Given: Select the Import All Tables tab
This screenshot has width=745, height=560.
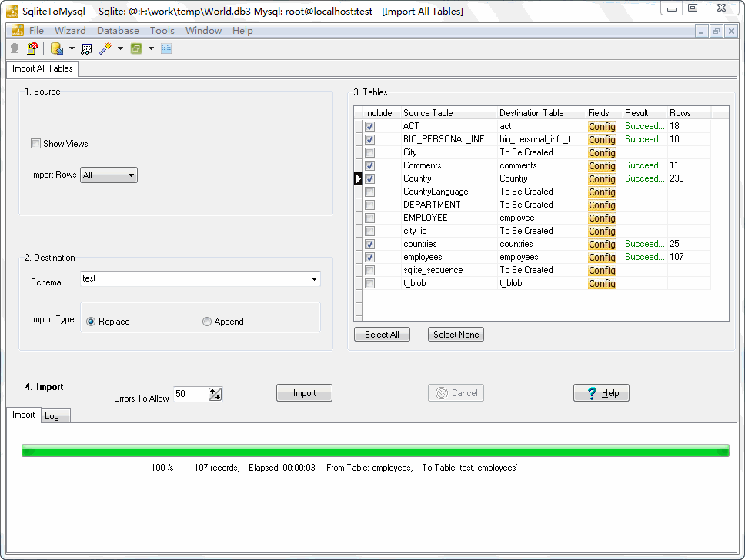Looking at the screenshot, I should click(42, 68).
